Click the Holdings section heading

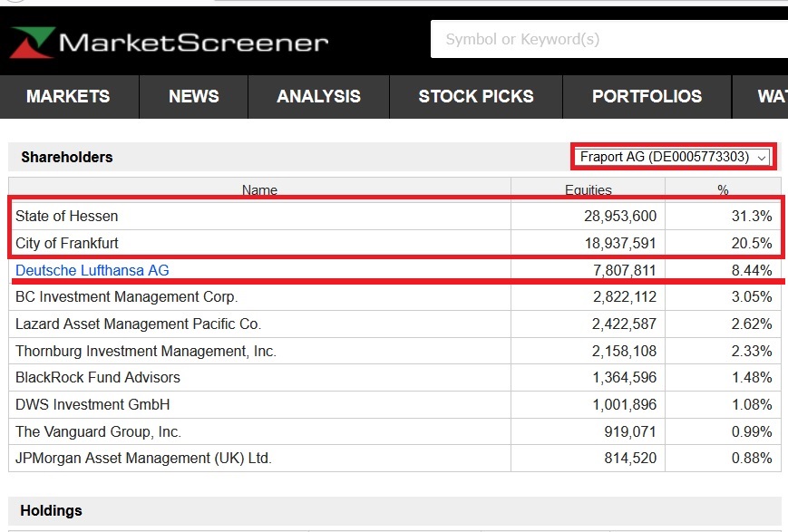tap(52, 511)
